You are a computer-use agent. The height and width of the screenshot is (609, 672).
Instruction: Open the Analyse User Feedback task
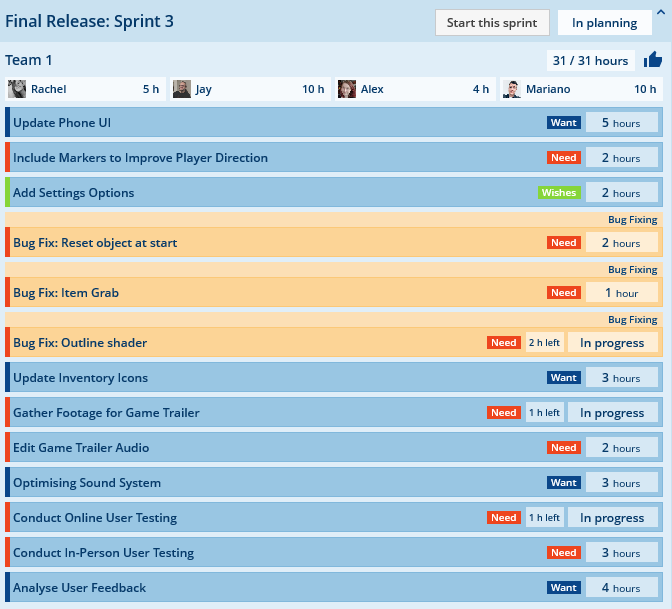pyautogui.click(x=334, y=588)
